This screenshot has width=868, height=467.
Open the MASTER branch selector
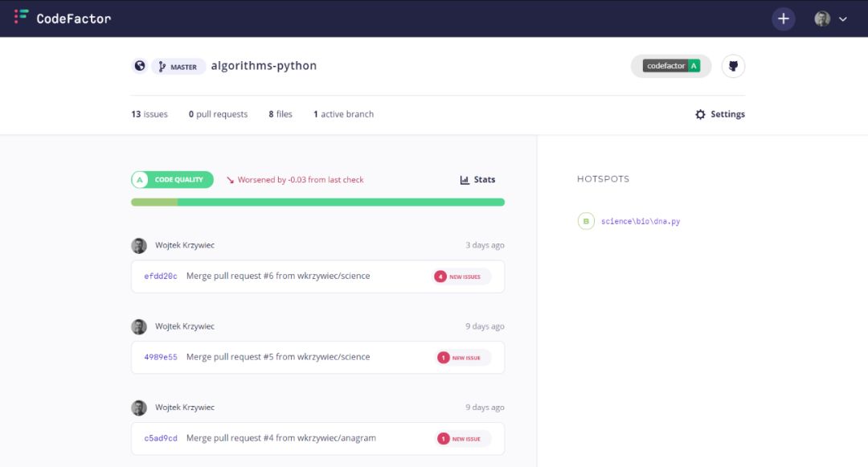[178, 67]
